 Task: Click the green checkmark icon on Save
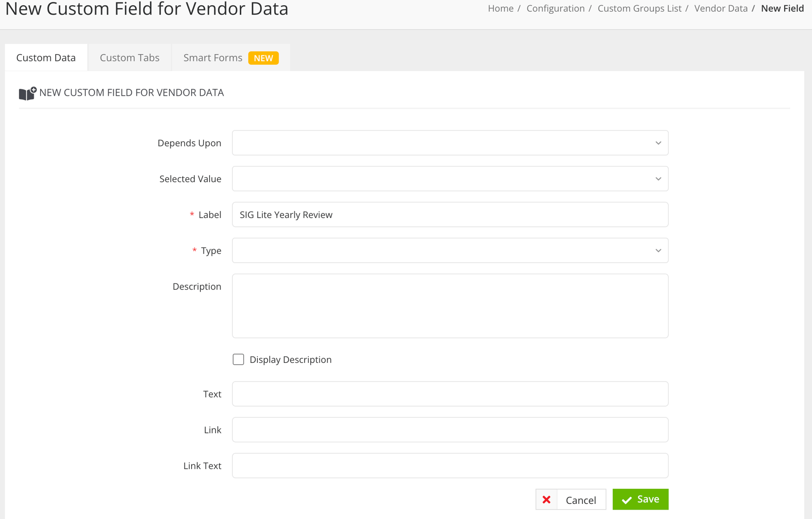pos(626,499)
